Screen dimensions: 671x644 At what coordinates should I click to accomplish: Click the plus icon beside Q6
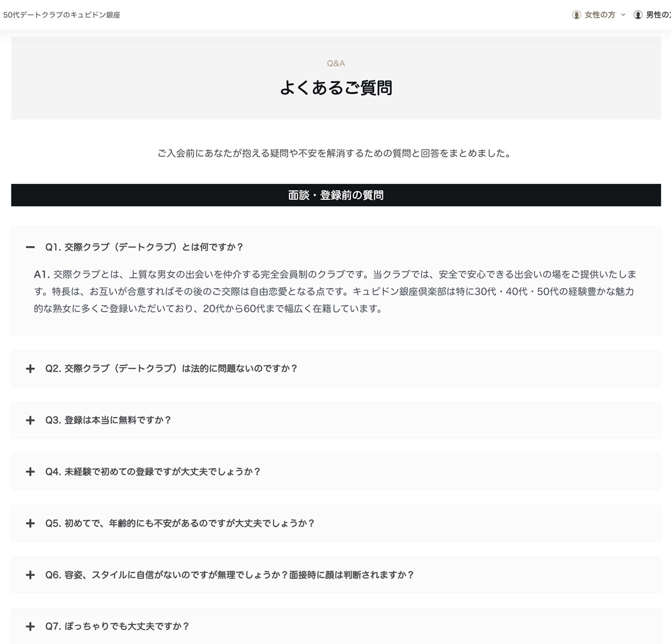pyautogui.click(x=30, y=575)
